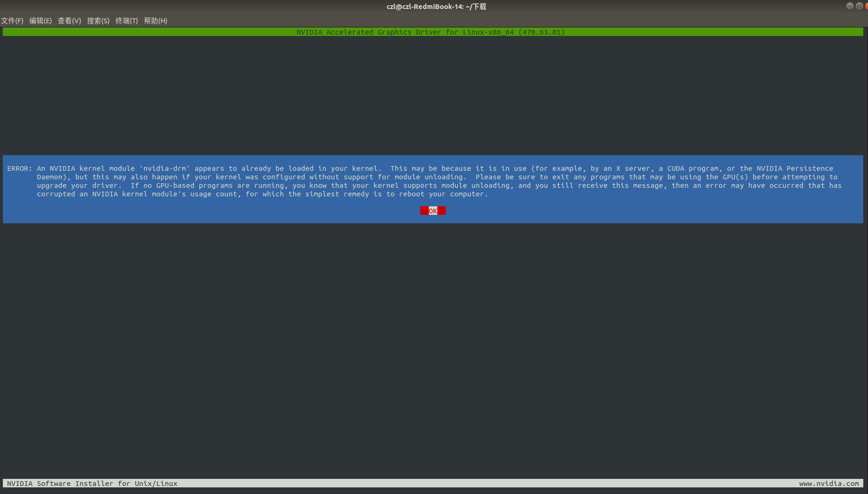
Task: Click the OK button in the error dialog
Action: [x=433, y=211]
